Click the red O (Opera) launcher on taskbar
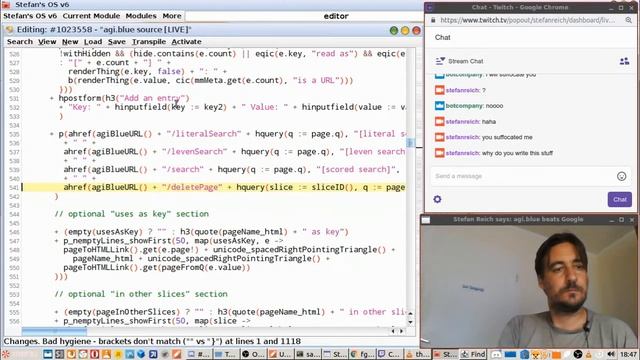Screen dimensions: 640x360 (95, 354)
